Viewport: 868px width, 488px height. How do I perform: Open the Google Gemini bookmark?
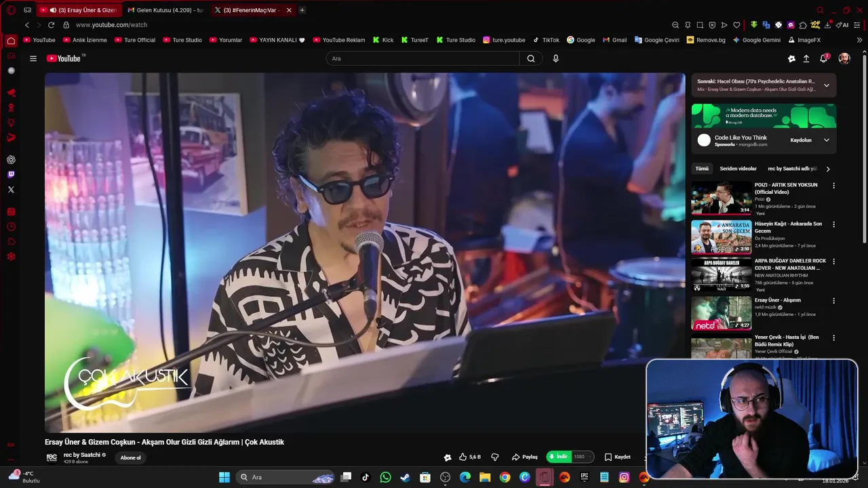pyautogui.click(x=756, y=40)
